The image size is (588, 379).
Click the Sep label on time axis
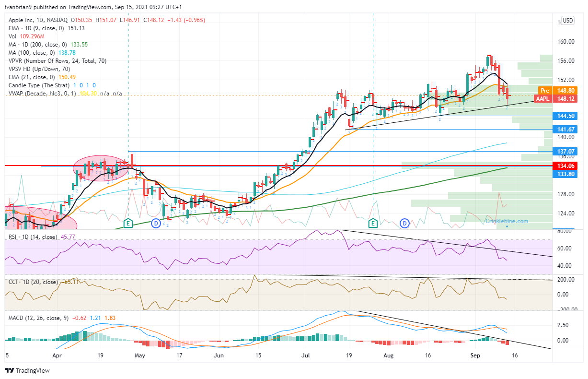(475, 356)
